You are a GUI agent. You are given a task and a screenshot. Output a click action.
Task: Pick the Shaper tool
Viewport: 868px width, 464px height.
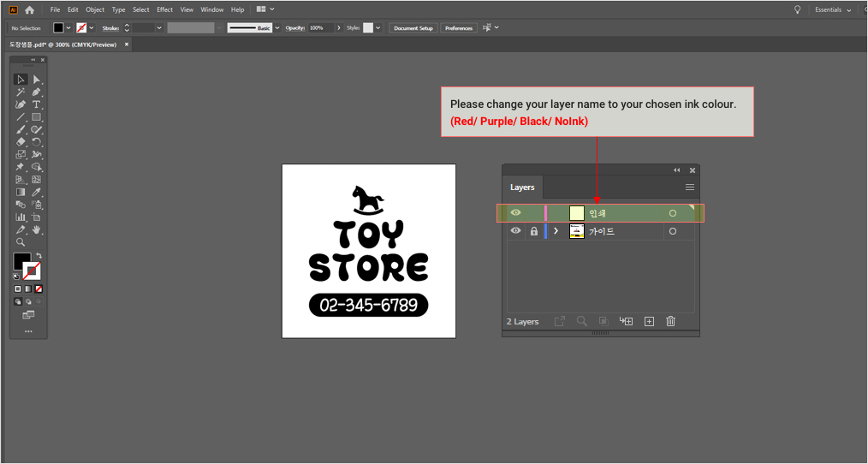[x=37, y=129]
